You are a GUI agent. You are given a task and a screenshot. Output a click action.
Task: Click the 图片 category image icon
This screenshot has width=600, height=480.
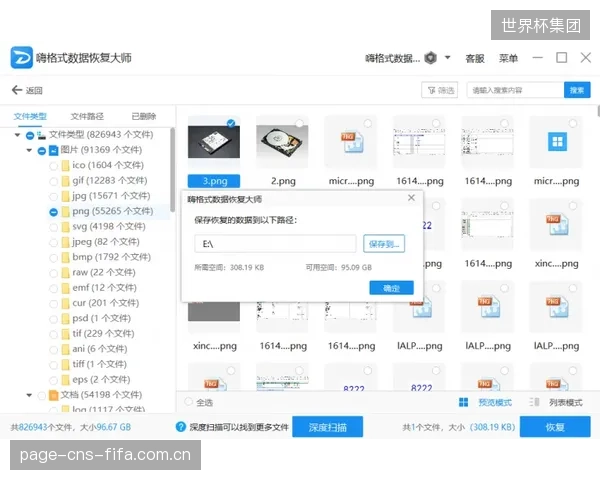[x=54, y=150]
